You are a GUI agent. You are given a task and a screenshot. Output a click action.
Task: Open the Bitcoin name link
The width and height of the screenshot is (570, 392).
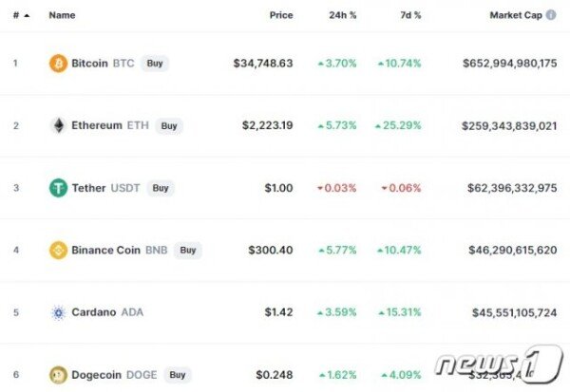(x=89, y=64)
